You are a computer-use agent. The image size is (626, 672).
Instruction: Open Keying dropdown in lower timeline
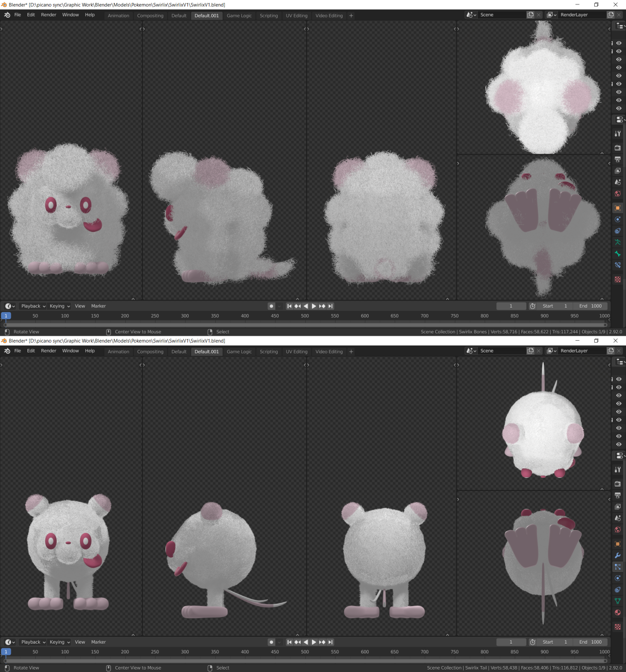60,642
